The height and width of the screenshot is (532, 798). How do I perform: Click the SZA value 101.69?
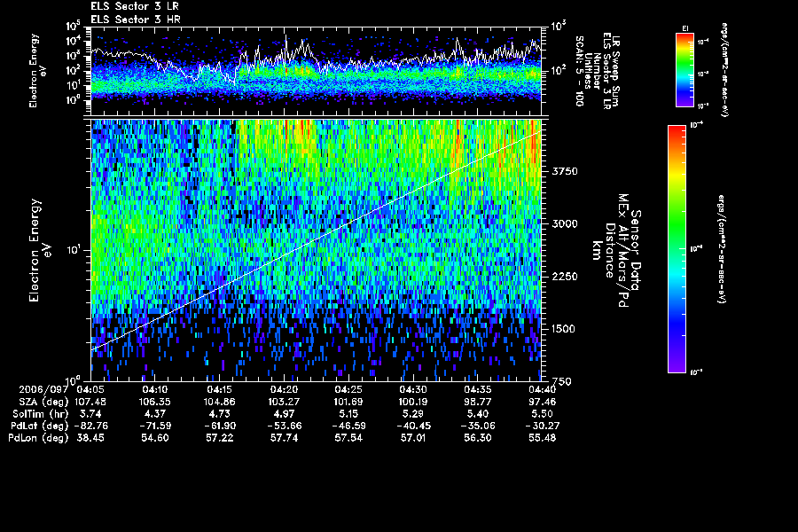[x=348, y=402]
